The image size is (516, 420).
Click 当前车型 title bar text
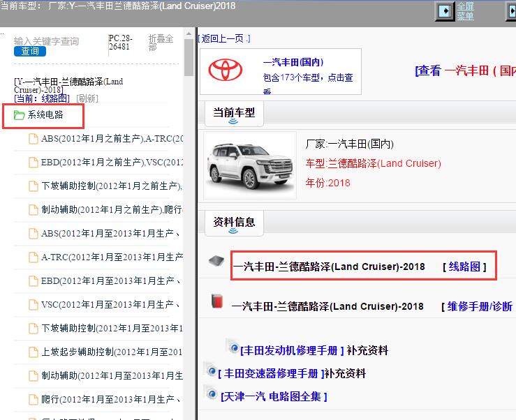118,6
